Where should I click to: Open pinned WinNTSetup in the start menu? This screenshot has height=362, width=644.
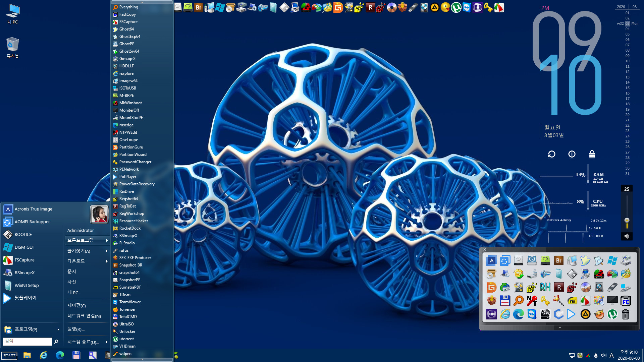pos(32,286)
